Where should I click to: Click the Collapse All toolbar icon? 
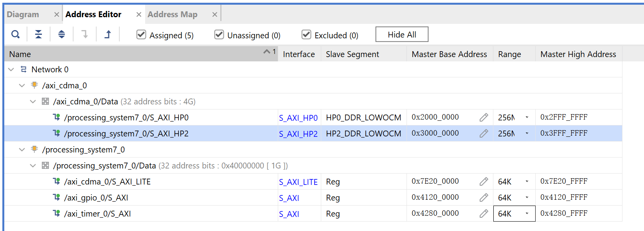(x=38, y=34)
